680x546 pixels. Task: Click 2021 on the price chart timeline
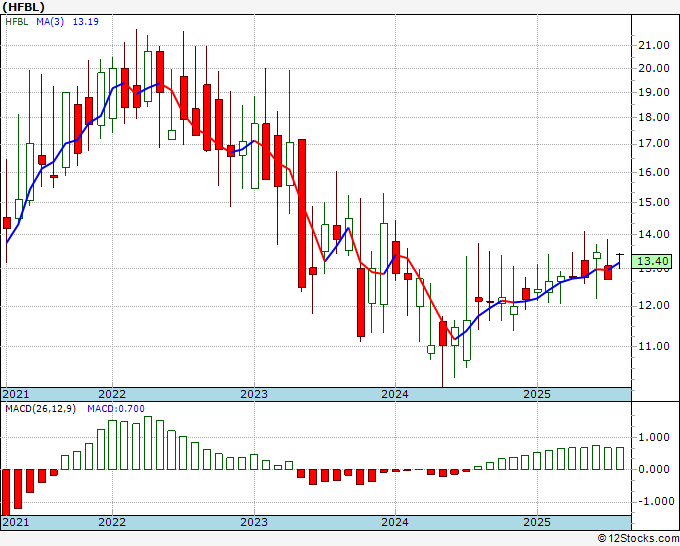pyautogui.click(x=16, y=394)
